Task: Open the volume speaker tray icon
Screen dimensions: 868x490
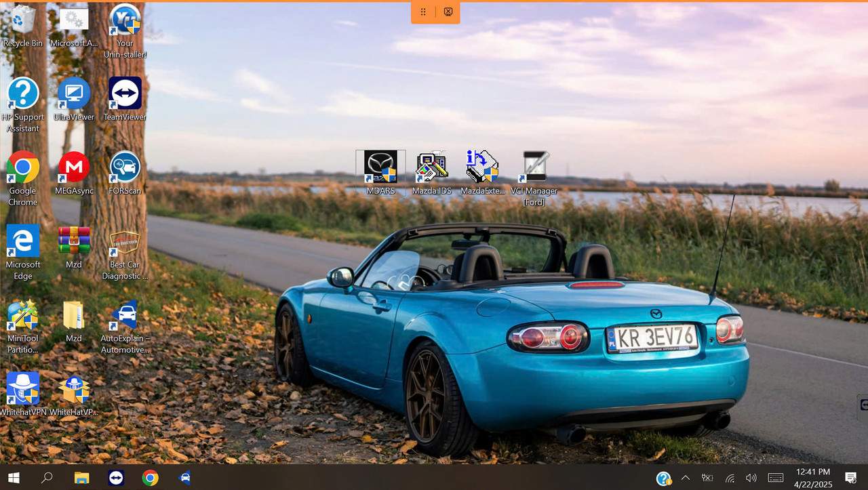Action: (751, 478)
